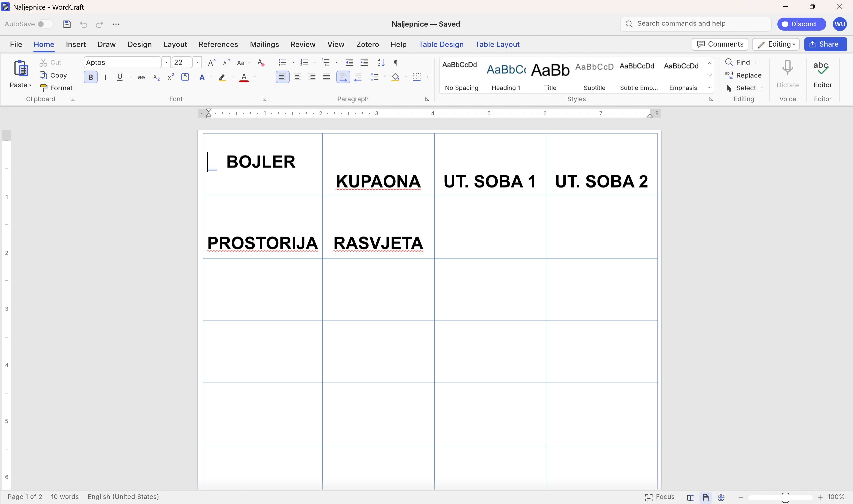Image resolution: width=853 pixels, height=504 pixels.
Task: Expand the Styles gallery more button
Action: 709,88
